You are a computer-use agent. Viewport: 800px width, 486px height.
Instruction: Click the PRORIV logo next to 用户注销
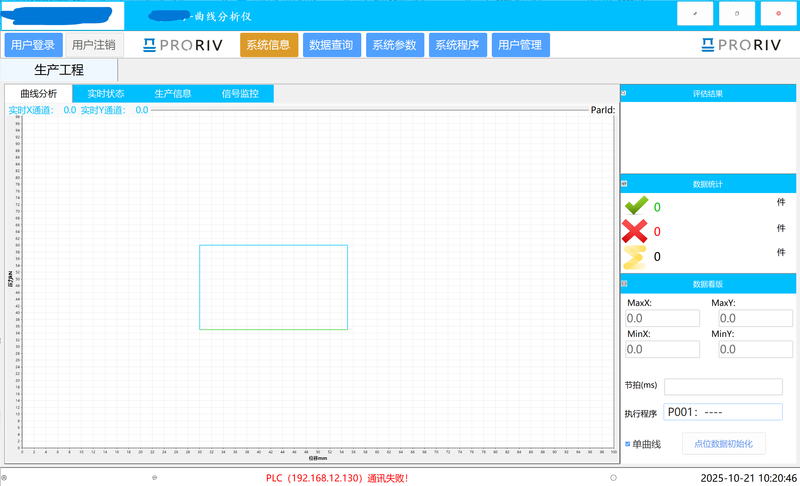coord(183,45)
